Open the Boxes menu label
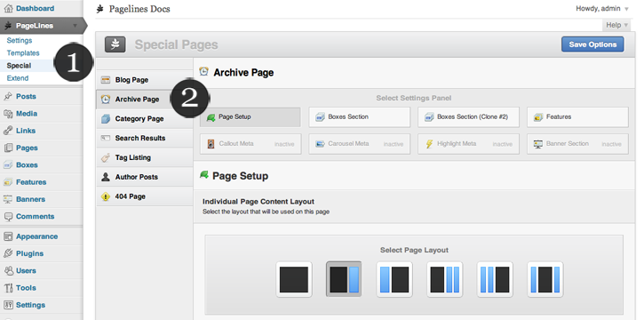The image size is (644, 320). 27,165
